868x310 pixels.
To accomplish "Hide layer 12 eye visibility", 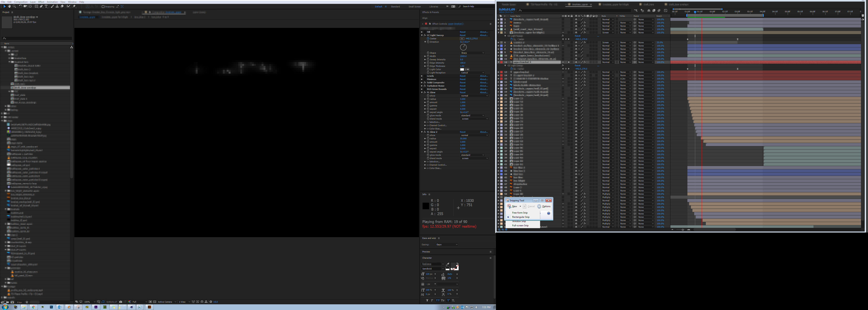I will click(563, 62).
